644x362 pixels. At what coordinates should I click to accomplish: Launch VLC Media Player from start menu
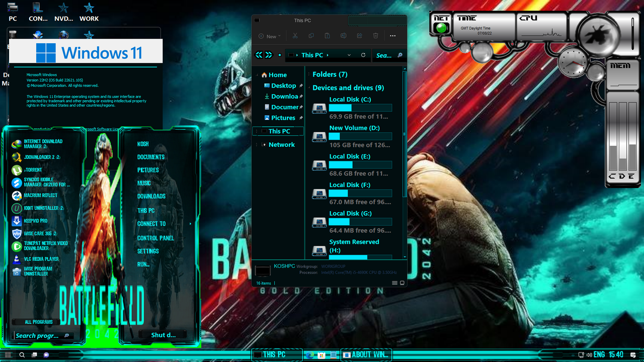pyautogui.click(x=35, y=259)
